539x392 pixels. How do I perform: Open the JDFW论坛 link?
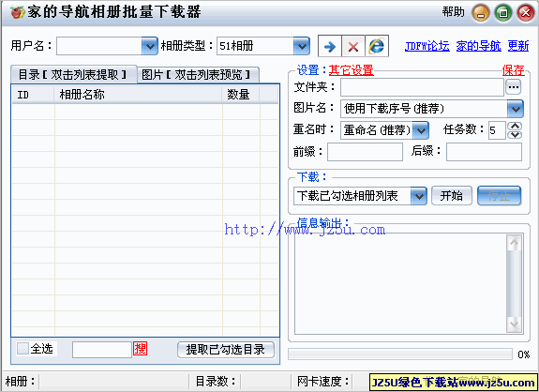tap(427, 46)
